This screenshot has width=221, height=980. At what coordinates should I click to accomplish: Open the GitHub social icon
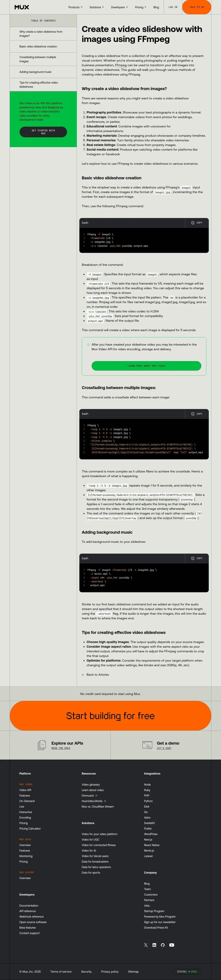[163, 945]
